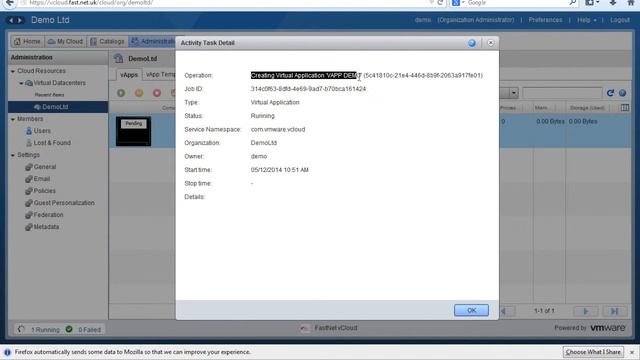Screen dimensions: 640x360
Task: Click the OK button in the dialog
Action: pos(471,310)
